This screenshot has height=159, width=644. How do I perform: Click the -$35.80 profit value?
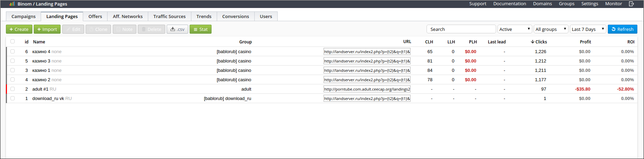(x=583, y=89)
